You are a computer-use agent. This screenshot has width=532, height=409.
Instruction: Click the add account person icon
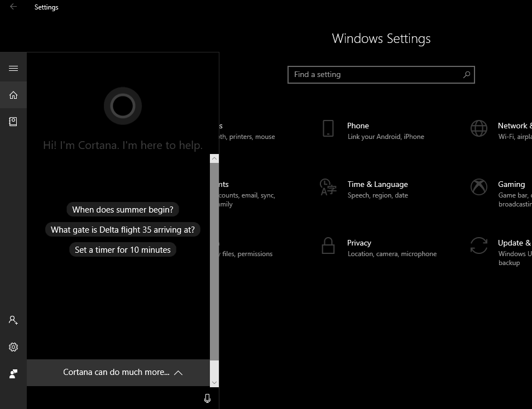[13, 320]
